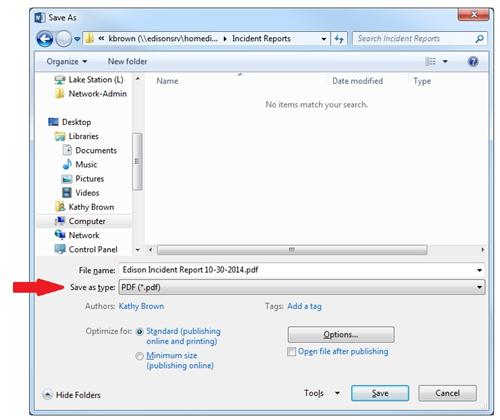Viewport: 500px width, 420px height.
Task: Sort by the Name column header
Action: [167, 81]
